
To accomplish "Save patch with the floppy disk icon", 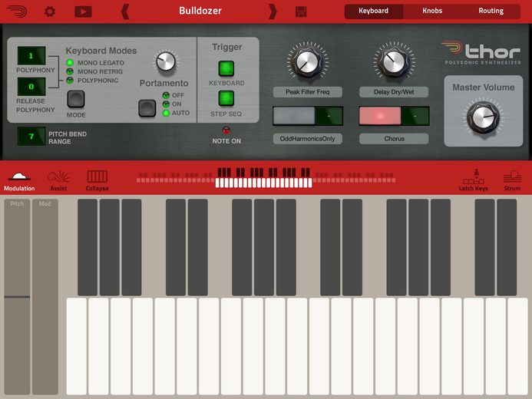I will (301, 12).
